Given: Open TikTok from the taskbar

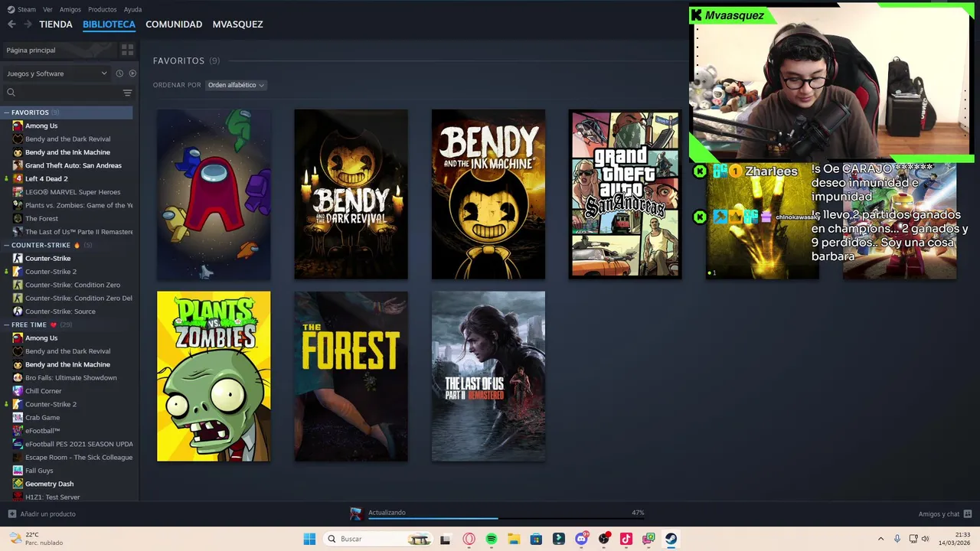Looking at the screenshot, I should tap(626, 539).
